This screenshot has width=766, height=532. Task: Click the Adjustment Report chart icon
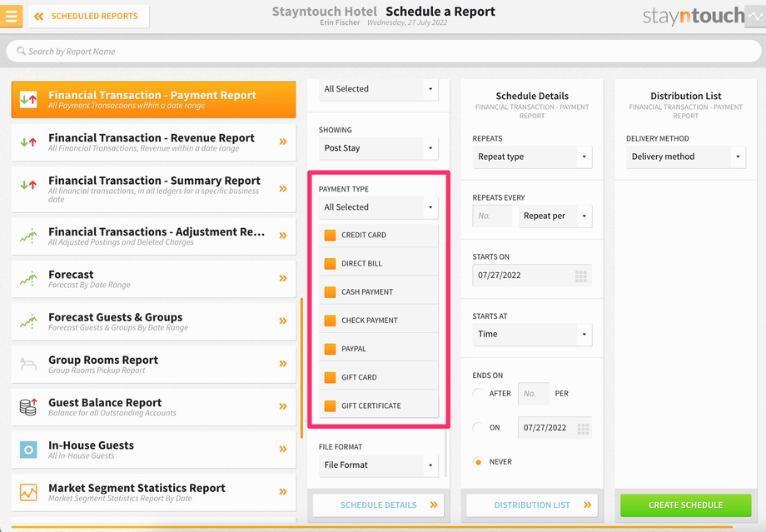click(x=28, y=236)
